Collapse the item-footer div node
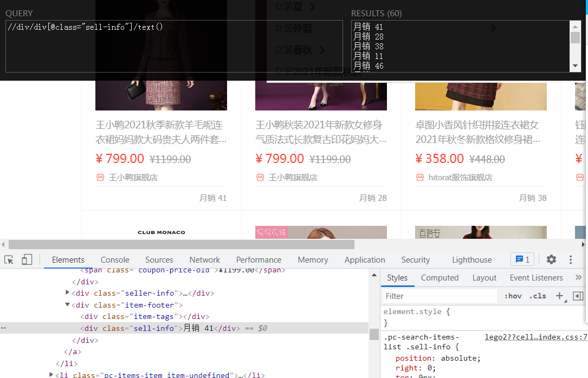 pos(67,304)
